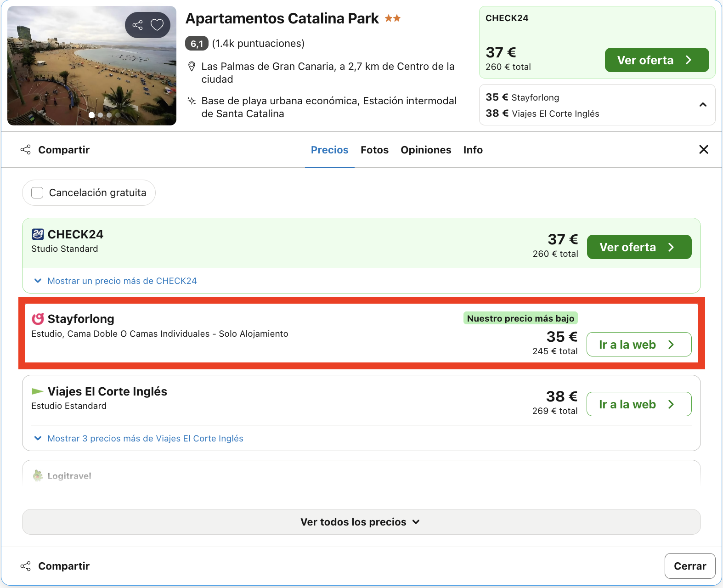Switch to the Fotos tab
Image resolution: width=723 pixels, height=588 pixels.
374,150
